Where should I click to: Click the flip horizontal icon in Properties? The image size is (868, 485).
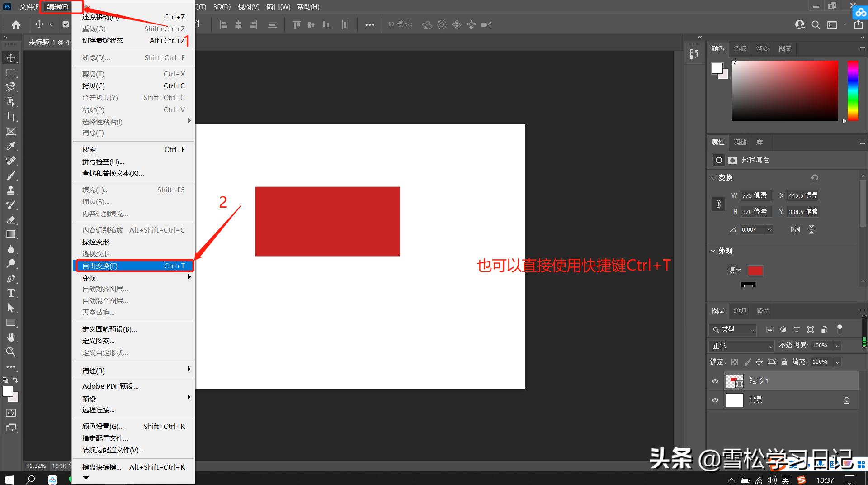pos(795,229)
